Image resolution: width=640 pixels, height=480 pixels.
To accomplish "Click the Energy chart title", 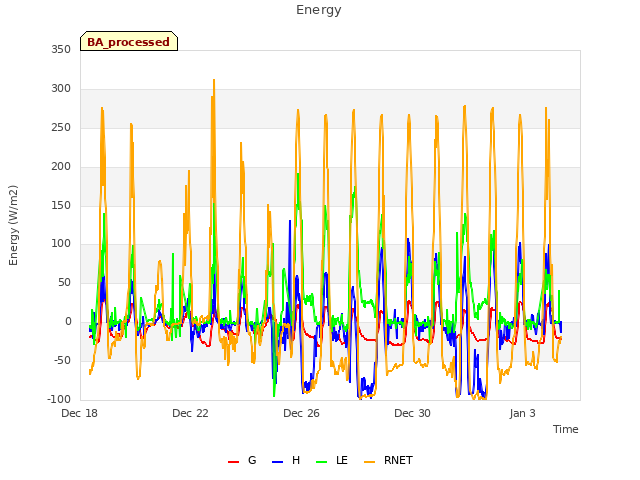I will coord(319,10).
